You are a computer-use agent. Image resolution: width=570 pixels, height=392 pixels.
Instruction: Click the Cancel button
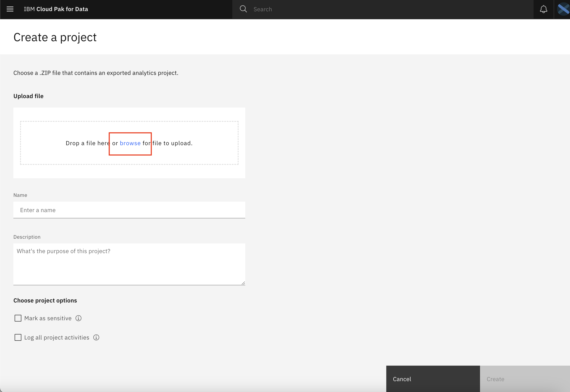(402, 379)
